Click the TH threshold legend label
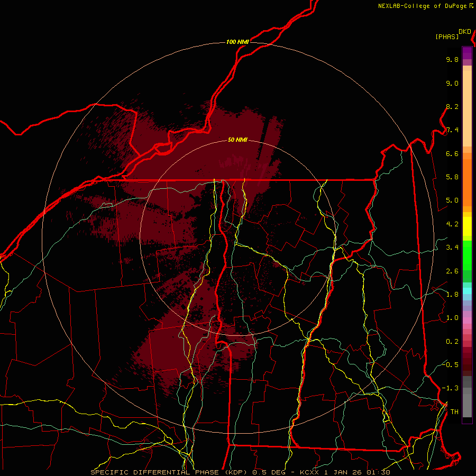Screen dimensions: 476x476 pyautogui.click(x=454, y=412)
